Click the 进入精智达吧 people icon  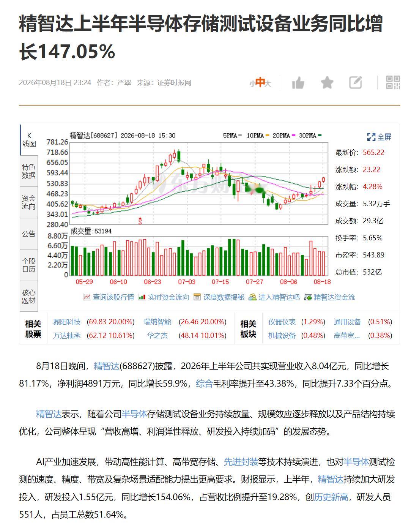coord(252,297)
